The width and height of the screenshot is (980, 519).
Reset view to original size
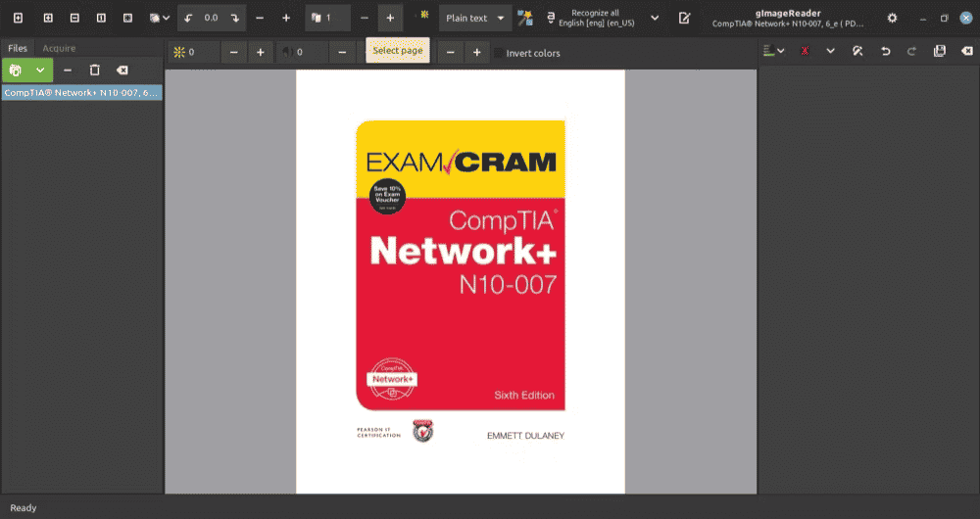(101, 18)
